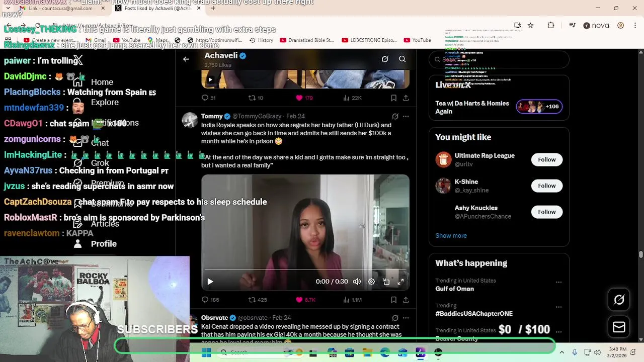Click the install app icon in address bar
Viewport: 644px width, 362px height.
(x=517, y=26)
